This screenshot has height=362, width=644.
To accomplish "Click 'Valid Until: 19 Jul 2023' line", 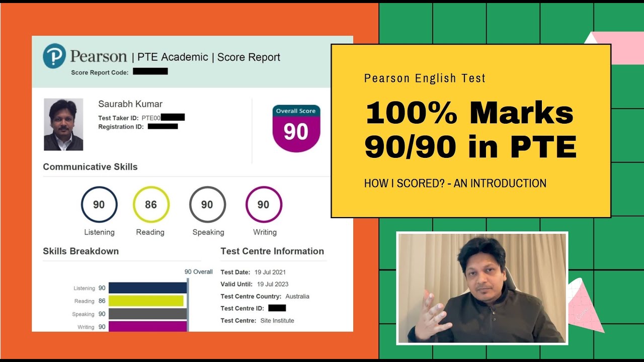I will (x=255, y=284).
